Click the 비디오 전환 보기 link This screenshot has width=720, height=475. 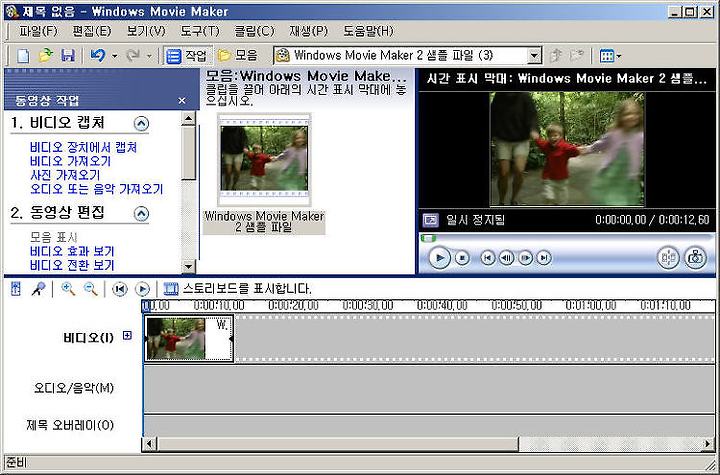(72, 265)
